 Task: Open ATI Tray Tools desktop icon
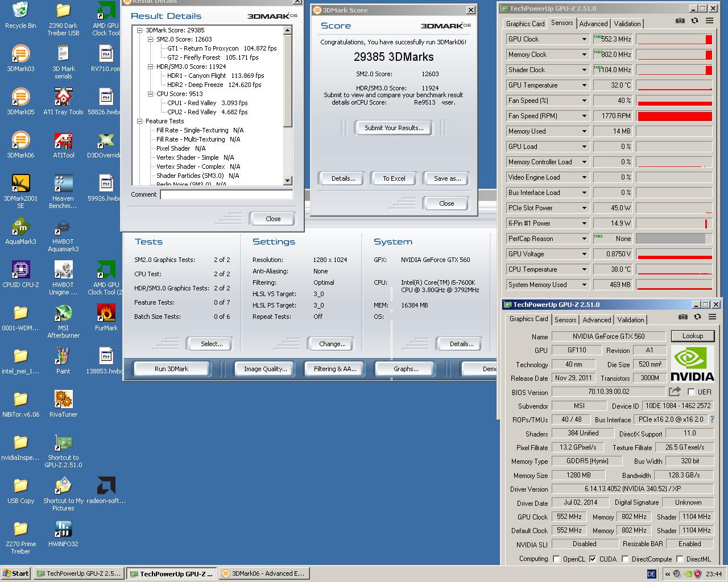[63, 102]
